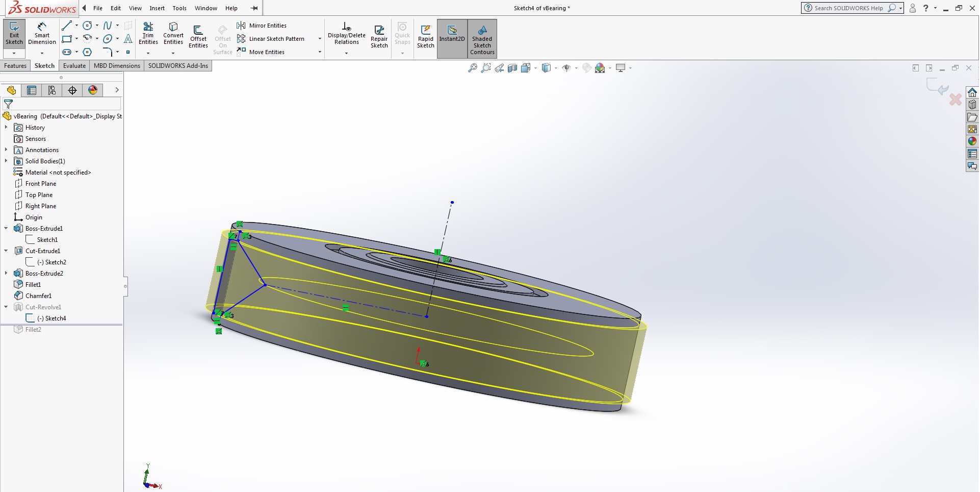Open the View Palette task pane

point(972,129)
